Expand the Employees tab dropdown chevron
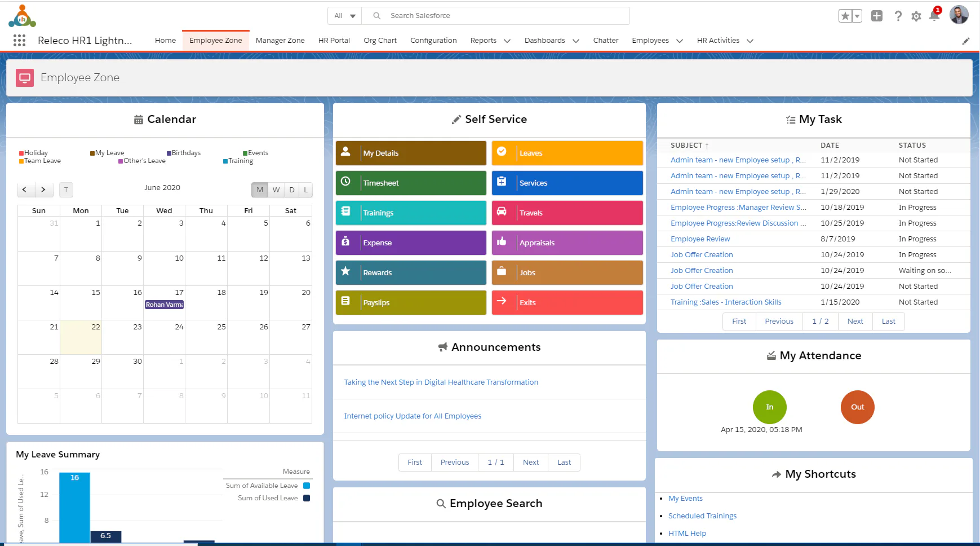This screenshot has height=546, width=980. [680, 41]
